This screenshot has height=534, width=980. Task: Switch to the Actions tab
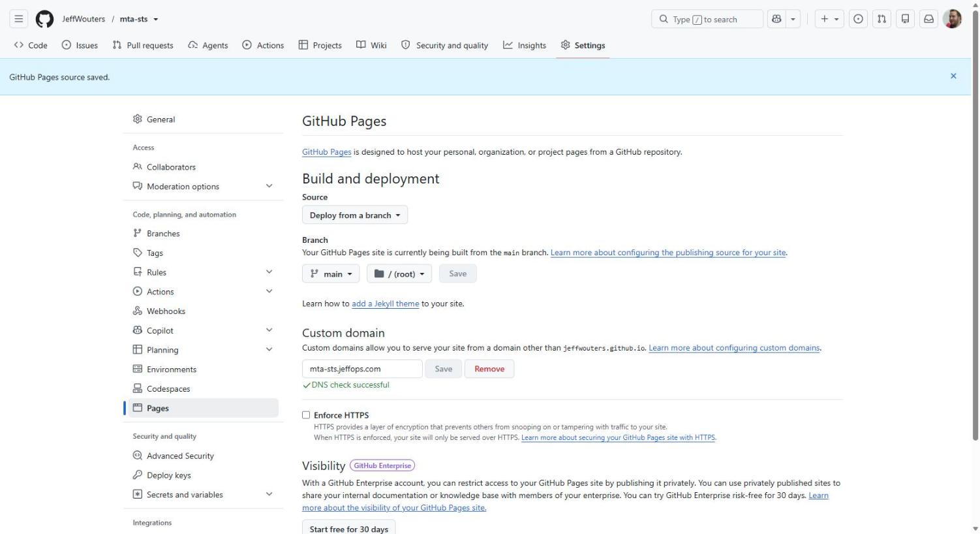coord(263,45)
